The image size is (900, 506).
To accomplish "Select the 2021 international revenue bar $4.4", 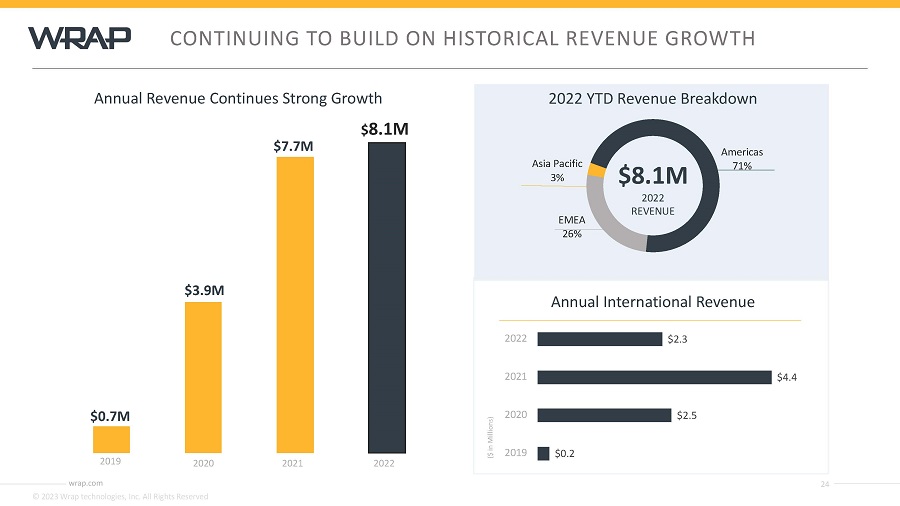I will (654, 377).
